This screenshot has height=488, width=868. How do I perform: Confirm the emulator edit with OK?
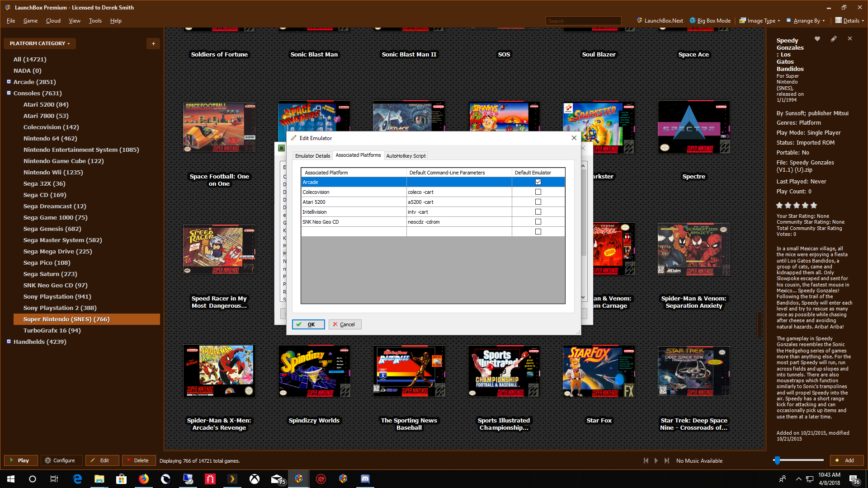tap(308, 324)
